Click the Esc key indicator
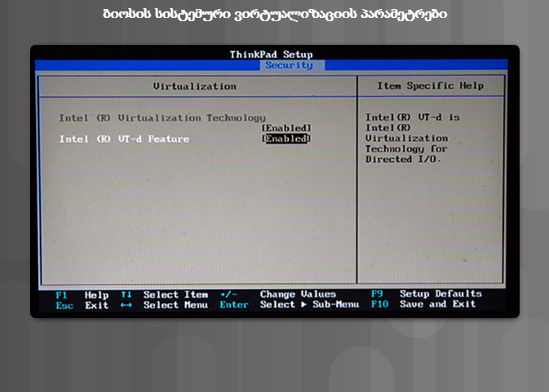Screen dimensions: 549x392 coord(64,305)
